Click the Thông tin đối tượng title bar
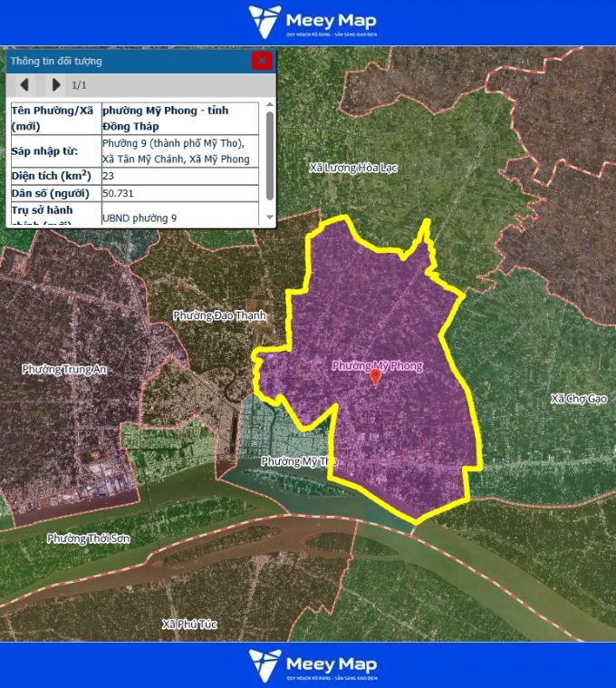This screenshot has width=616, height=688. point(127,61)
